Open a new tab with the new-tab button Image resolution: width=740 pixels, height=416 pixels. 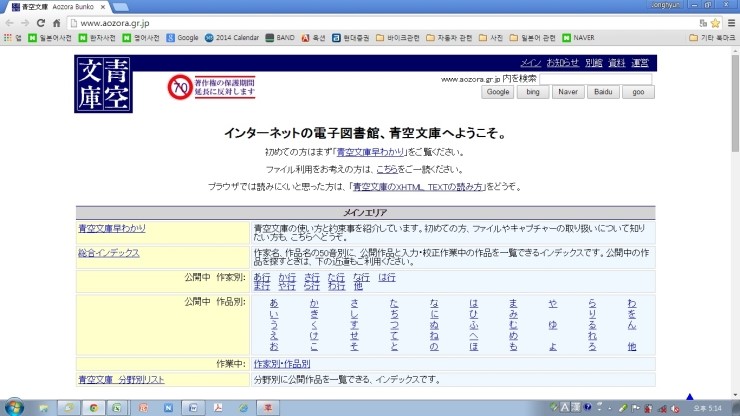(120, 7)
